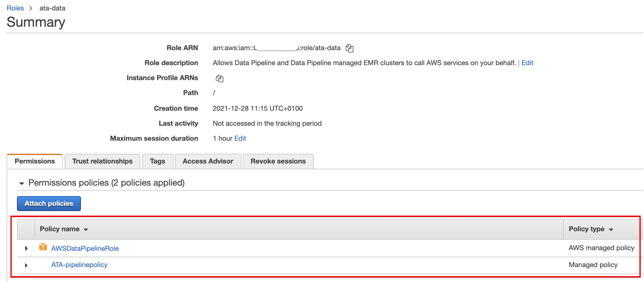Open the Revoke sessions tab
Screen dimensions: 644x284
pyautogui.click(x=278, y=161)
